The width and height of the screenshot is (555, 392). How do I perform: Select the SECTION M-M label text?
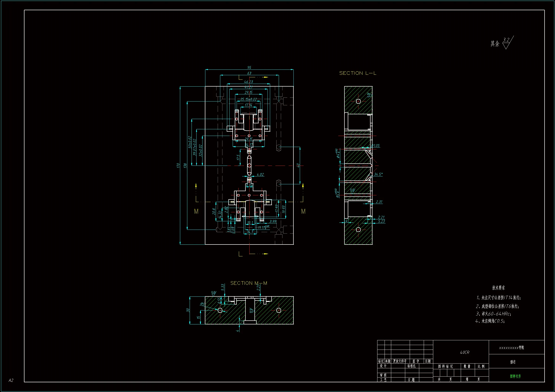point(249,283)
